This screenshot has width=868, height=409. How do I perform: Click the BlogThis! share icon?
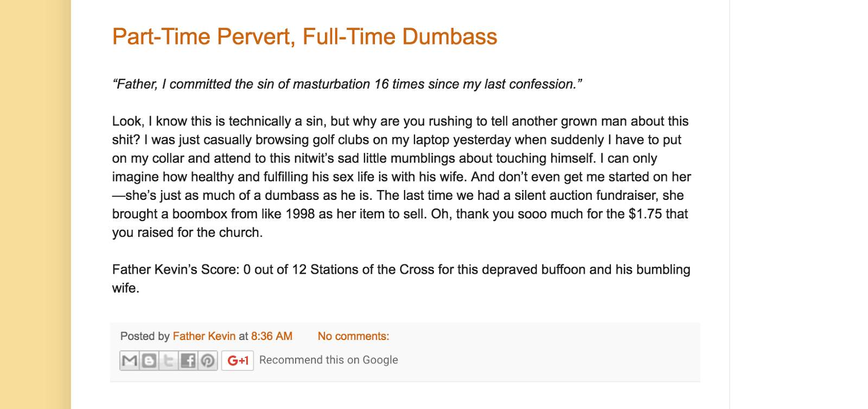[x=149, y=361]
